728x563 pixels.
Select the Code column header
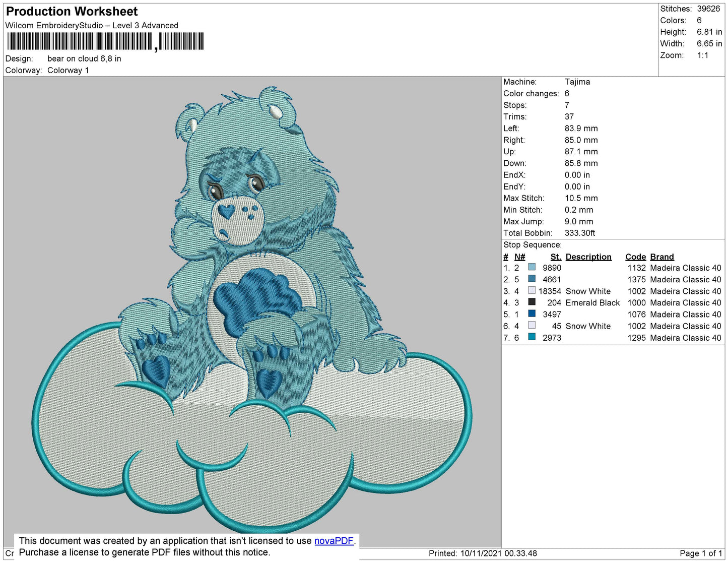[635, 257]
